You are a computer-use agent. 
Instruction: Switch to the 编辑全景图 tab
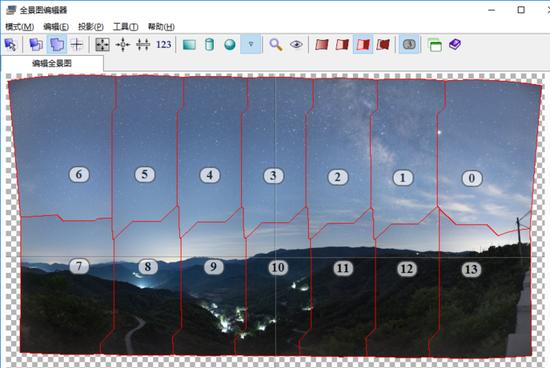52,63
